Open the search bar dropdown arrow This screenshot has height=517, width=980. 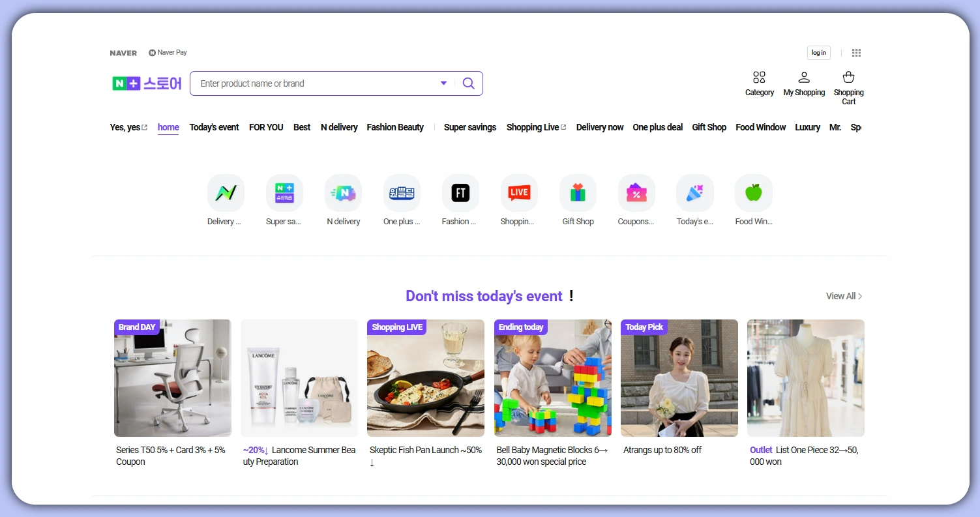click(444, 83)
